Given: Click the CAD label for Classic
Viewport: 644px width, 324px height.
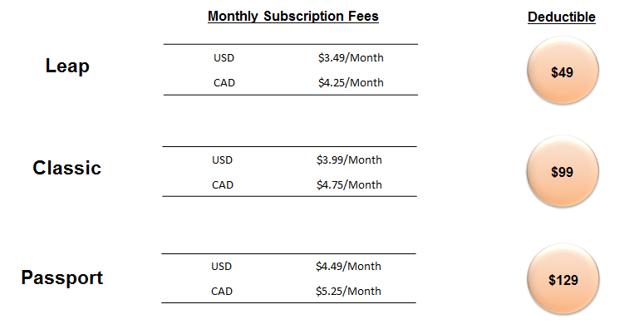Looking at the screenshot, I should tap(223, 185).
